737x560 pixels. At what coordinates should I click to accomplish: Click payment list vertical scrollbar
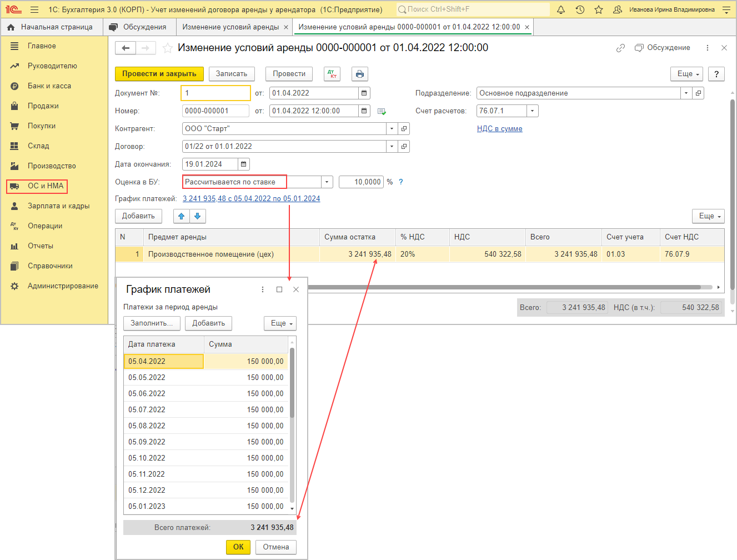[292, 383]
